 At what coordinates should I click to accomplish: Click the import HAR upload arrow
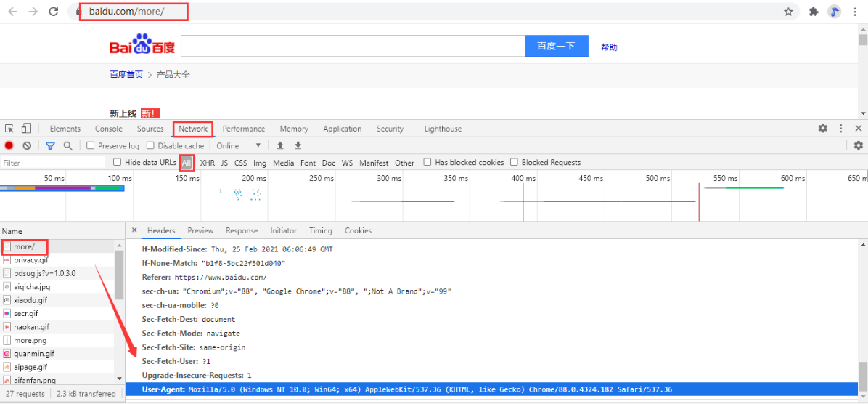click(280, 146)
